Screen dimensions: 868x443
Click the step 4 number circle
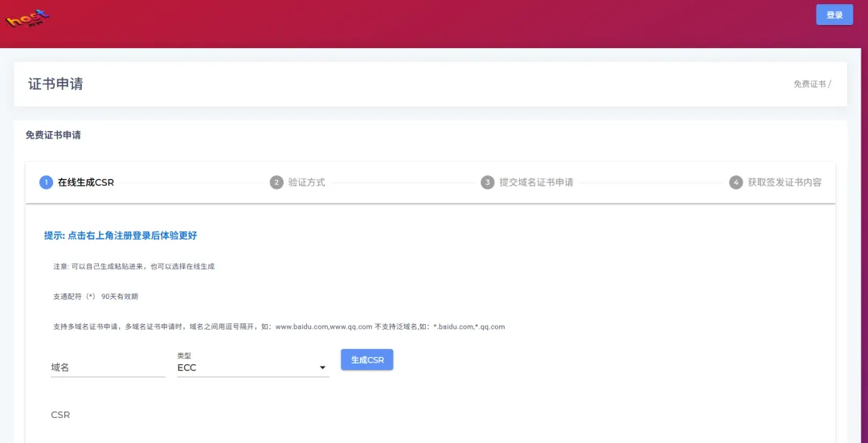pos(735,183)
